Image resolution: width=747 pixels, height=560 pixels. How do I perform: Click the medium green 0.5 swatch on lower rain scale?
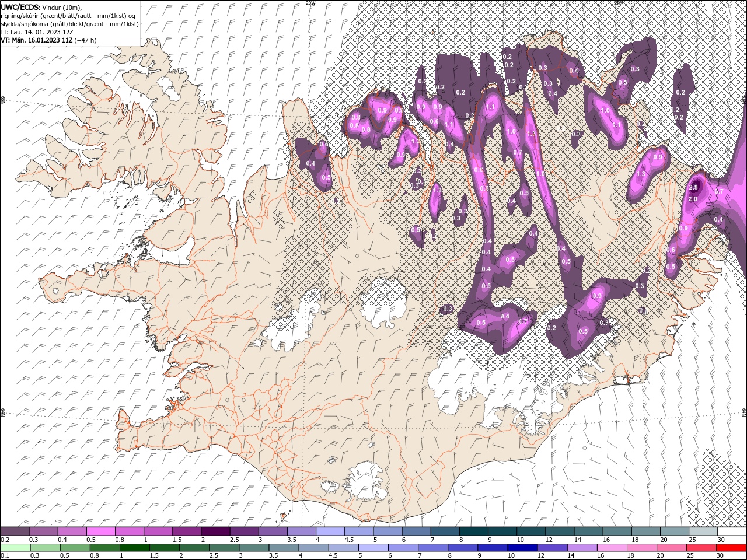75,548
